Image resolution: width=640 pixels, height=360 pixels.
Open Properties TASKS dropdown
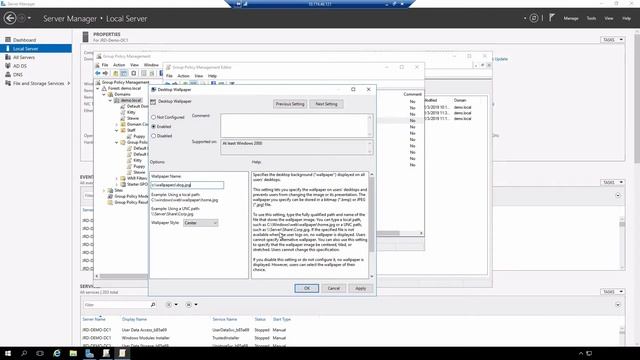(x=612, y=40)
